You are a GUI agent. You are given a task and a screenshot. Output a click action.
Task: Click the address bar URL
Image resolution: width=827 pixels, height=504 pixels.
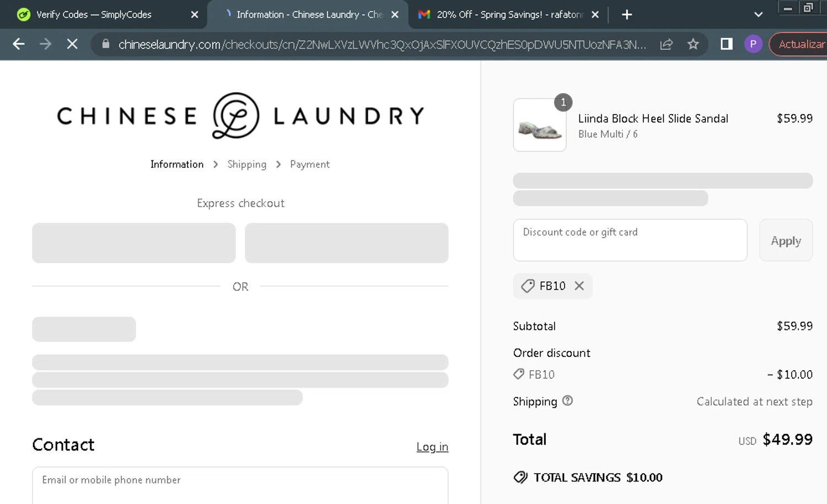point(382,44)
